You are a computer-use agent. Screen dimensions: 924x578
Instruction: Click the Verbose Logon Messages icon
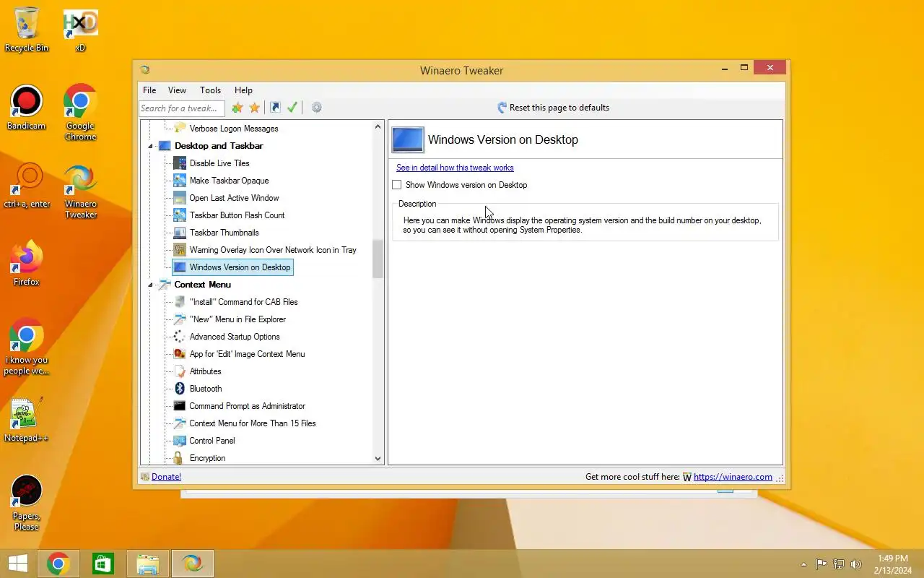click(x=180, y=129)
